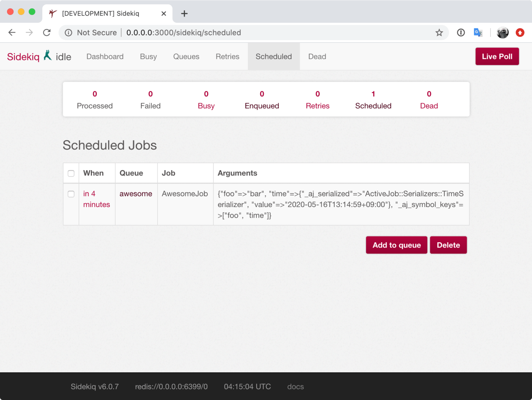Open the 1Password extension icon
This screenshot has width=532, height=400.
pyautogui.click(x=461, y=33)
